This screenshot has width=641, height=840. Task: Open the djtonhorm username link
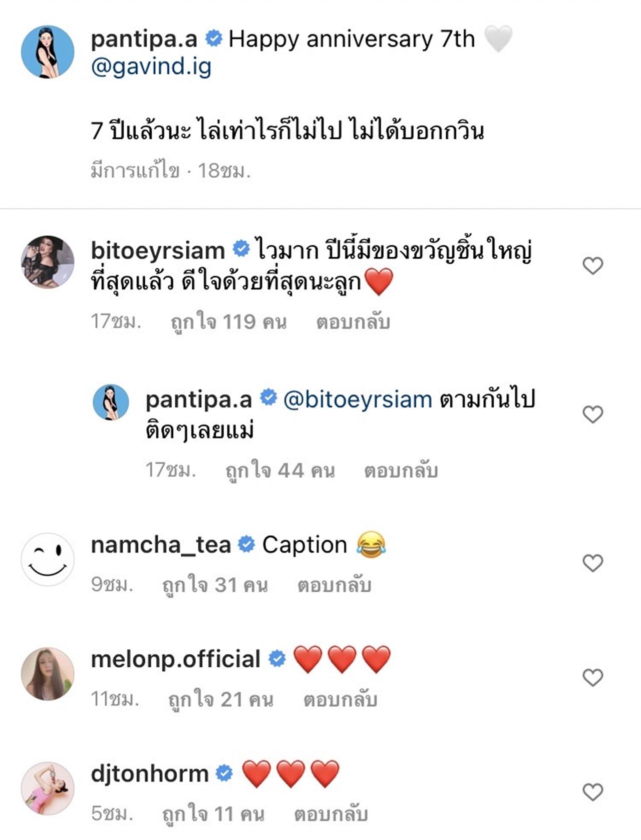point(150,774)
